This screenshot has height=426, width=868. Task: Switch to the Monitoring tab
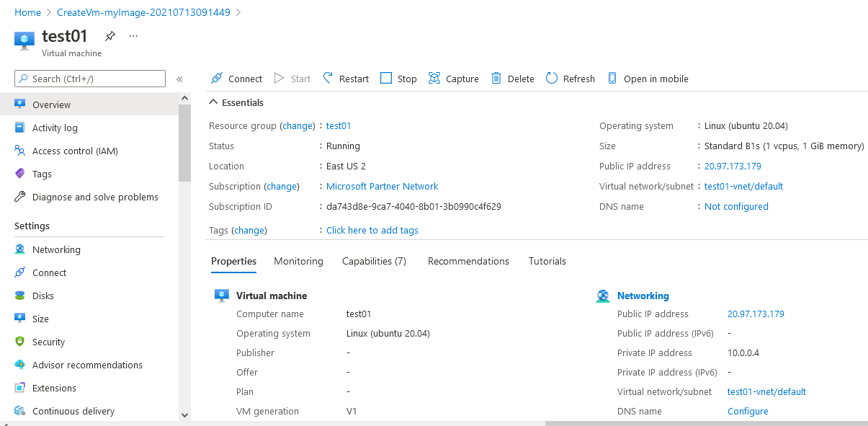point(298,261)
